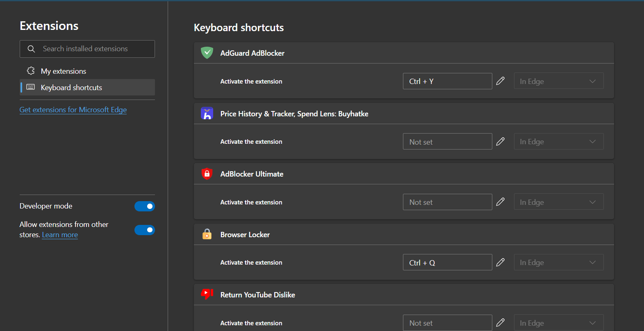Click the Ctrl + Q shortcut field
The height and width of the screenshot is (331, 644).
pyautogui.click(x=447, y=263)
